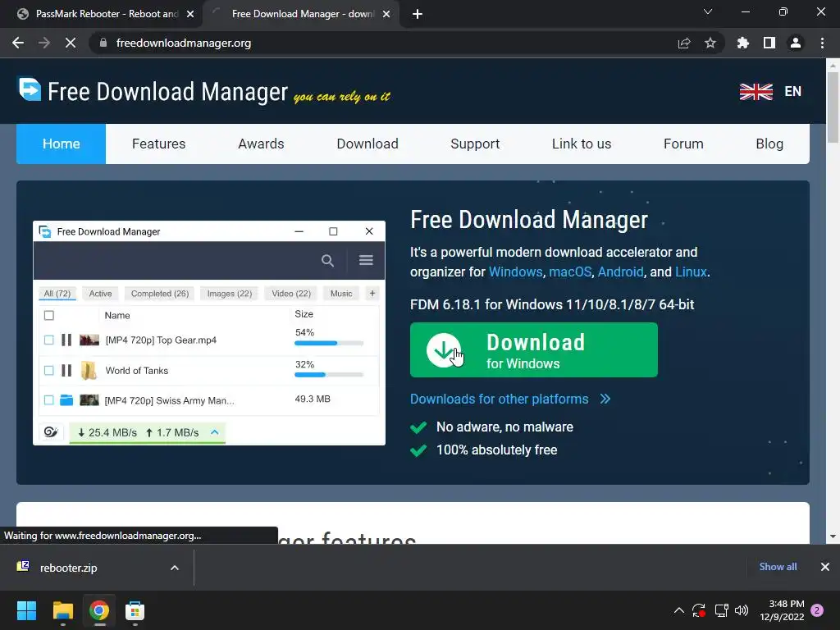Open the Forum navigation item

pyautogui.click(x=683, y=144)
